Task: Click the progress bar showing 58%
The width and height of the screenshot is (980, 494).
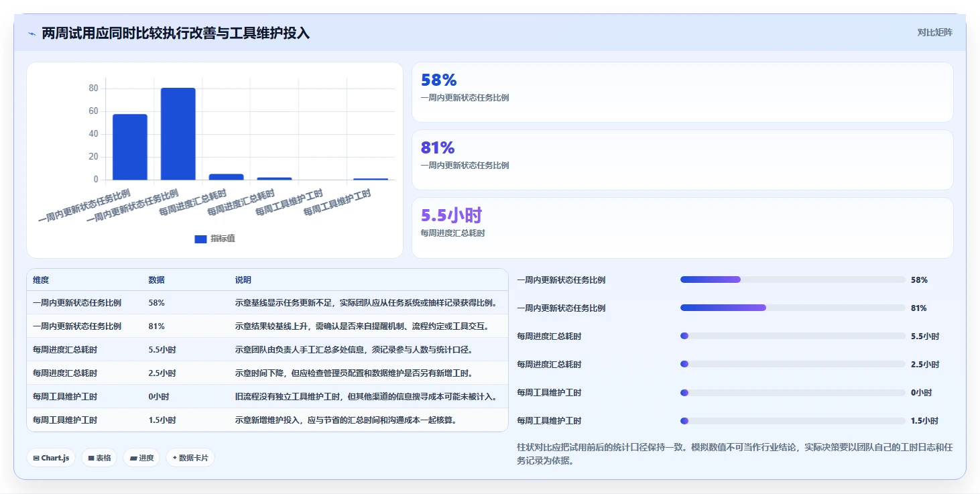Action: click(792, 280)
